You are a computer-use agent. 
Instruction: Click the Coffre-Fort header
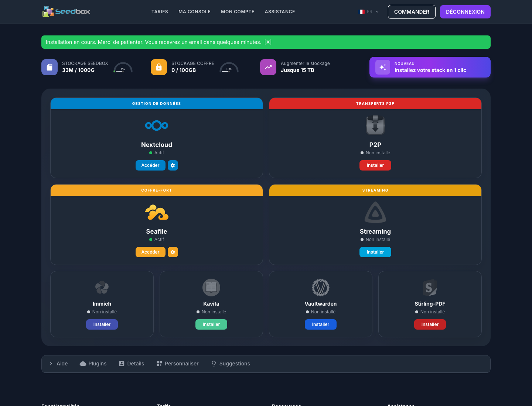pos(157,190)
